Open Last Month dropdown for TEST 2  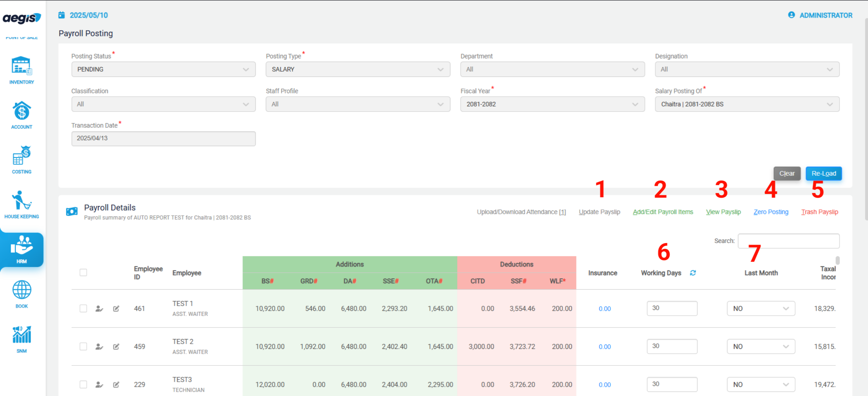761,346
